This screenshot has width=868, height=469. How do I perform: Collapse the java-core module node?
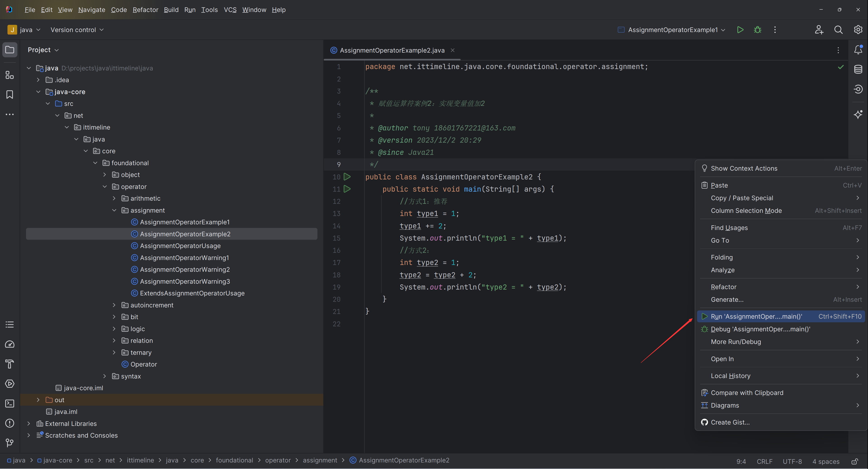(x=38, y=92)
